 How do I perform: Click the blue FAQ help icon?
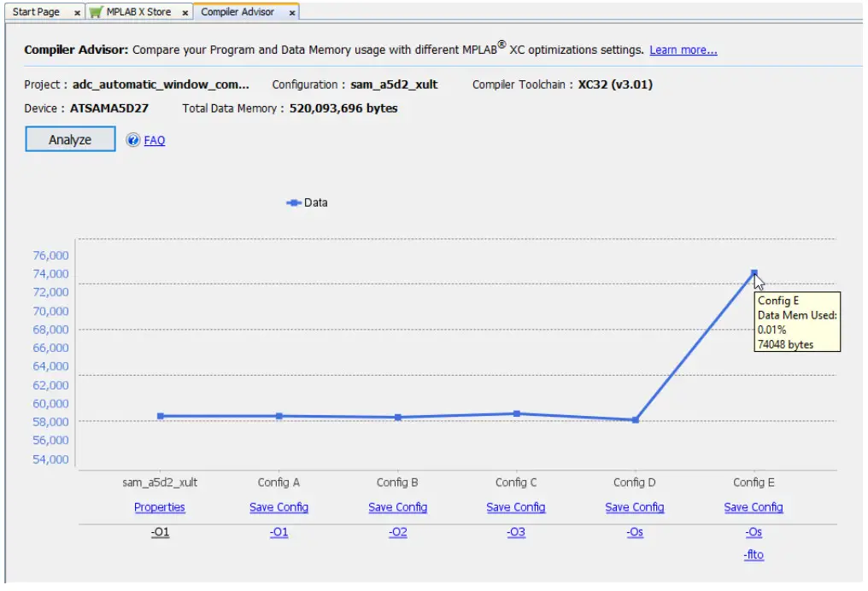click(x=133, y=140)
